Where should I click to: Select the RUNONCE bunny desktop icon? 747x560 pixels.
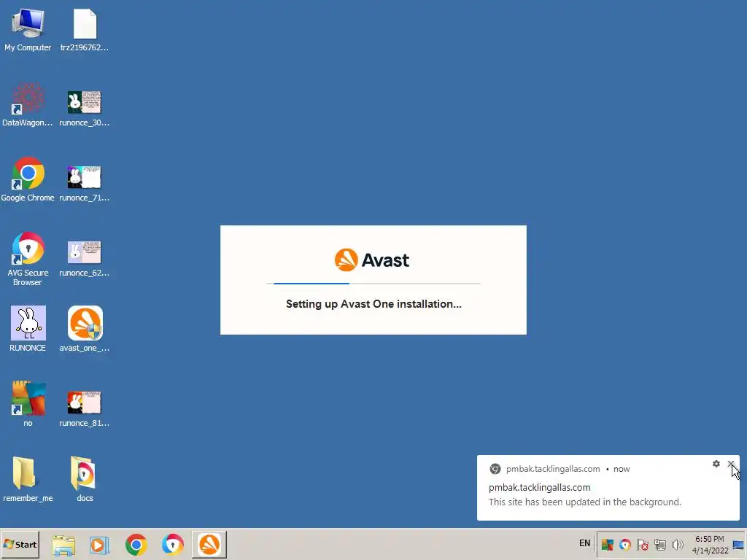pos(28,329)
